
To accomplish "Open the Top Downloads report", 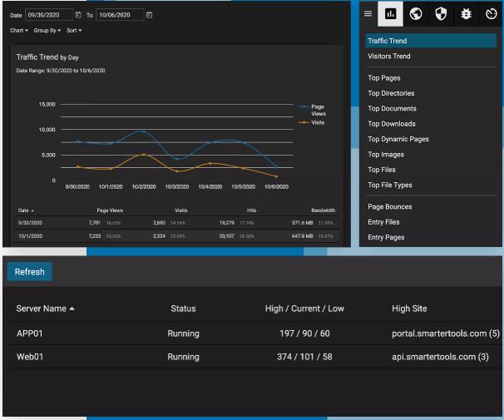I will [392, 124].
